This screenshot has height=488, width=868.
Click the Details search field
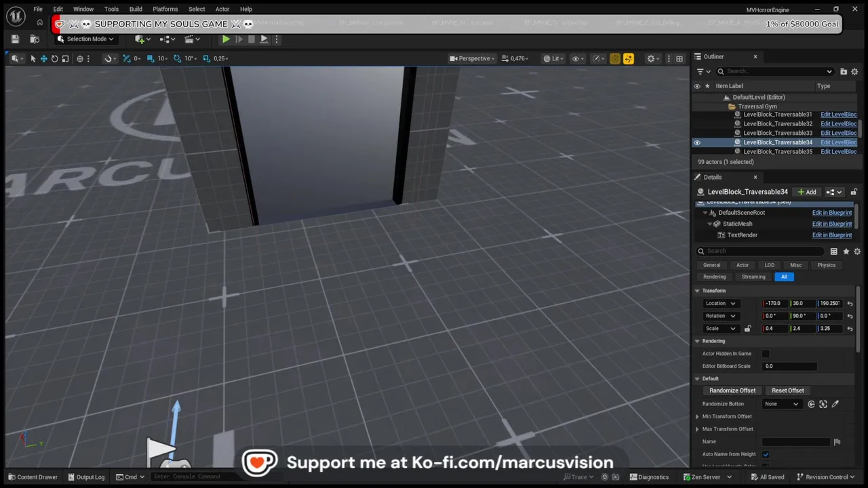(x=759, y=251)
